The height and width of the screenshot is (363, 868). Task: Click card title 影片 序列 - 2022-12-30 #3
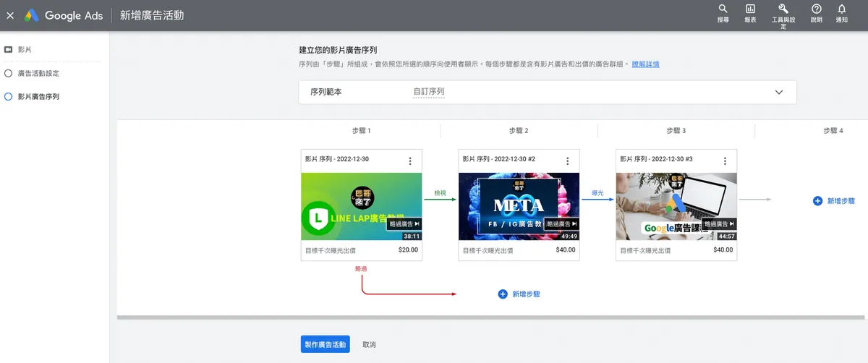point(656,159)
